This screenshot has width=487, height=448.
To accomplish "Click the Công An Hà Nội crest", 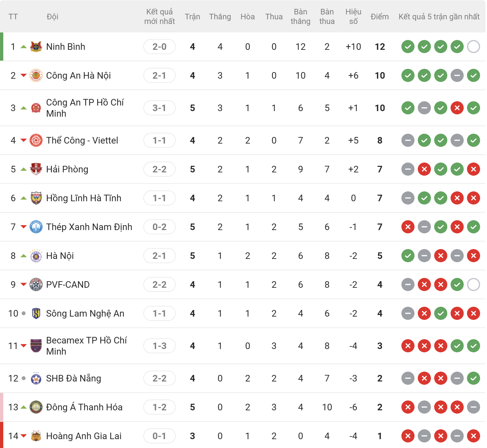I will pyautogui.click(x=36, y=75).
